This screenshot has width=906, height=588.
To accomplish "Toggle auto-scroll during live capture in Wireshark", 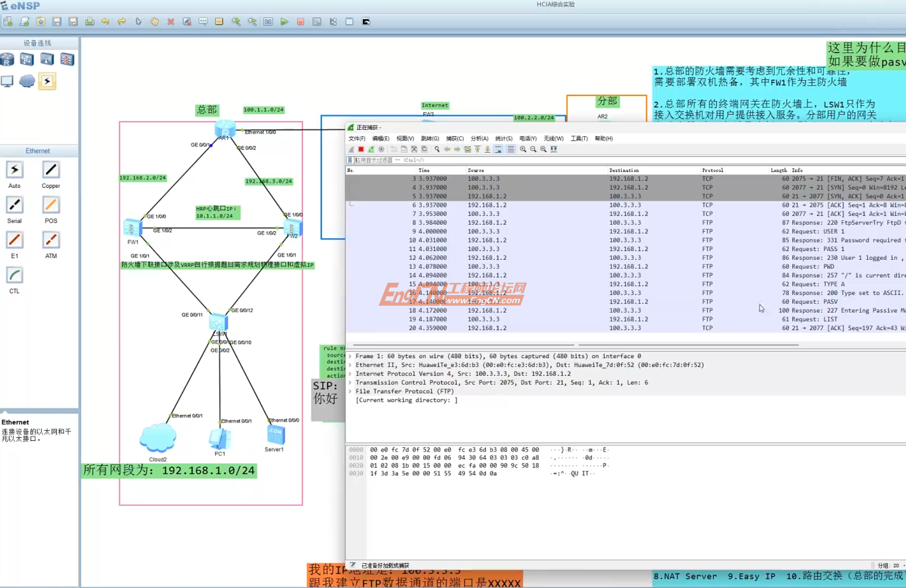I will click(x=498, y=149).
